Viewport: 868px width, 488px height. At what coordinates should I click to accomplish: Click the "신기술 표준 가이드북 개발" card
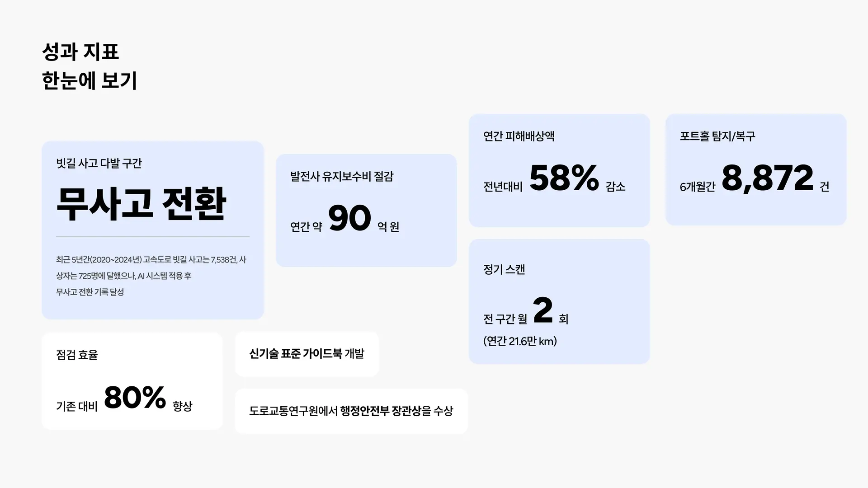pyautogui.click(x=307, y=354)
